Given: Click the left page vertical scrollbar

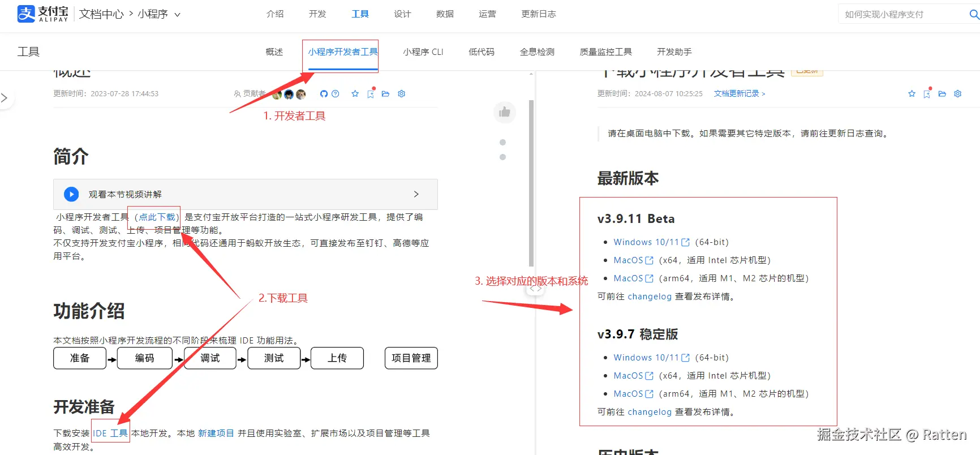Looking at the screenshot, I should [531, 183].
